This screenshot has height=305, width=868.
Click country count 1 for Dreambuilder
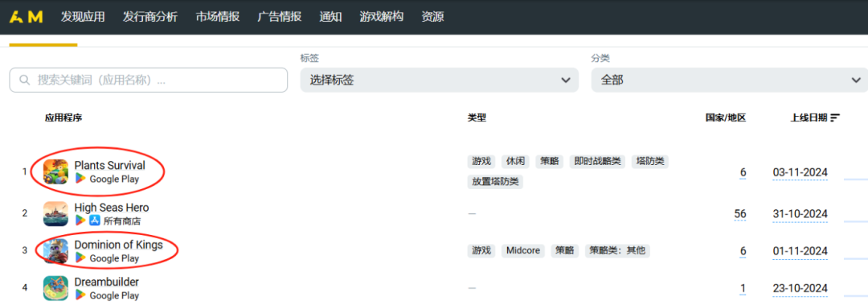(x=743, y=288)
